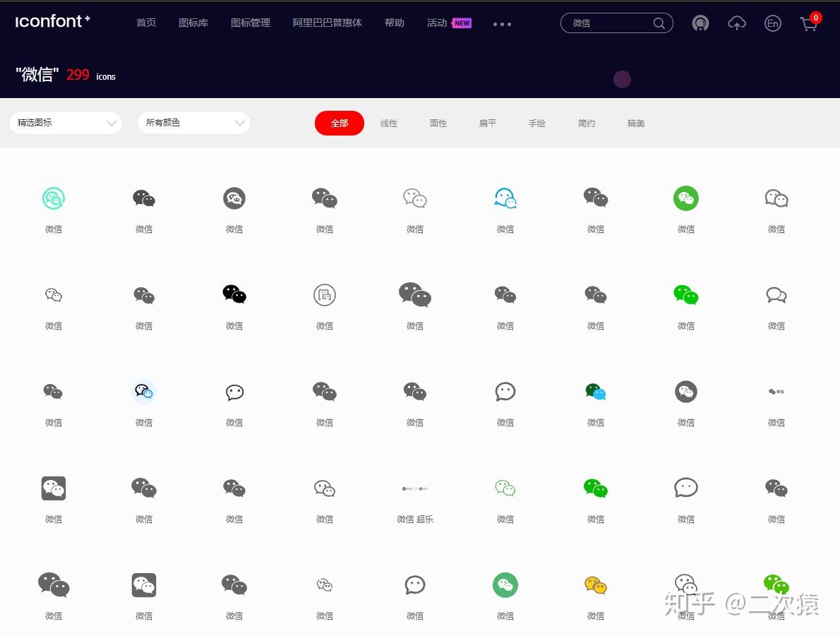
Task: Select the tiny WeChat icon with text label
Action: pos(776,392)
